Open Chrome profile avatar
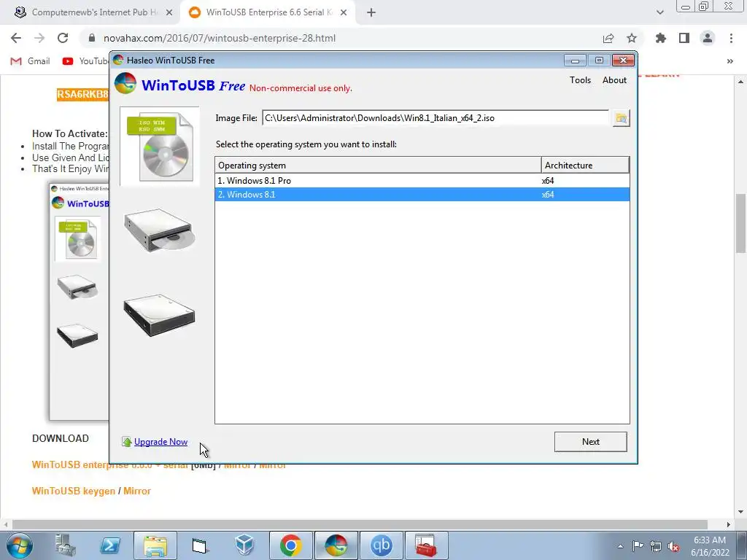 [708, 38]
